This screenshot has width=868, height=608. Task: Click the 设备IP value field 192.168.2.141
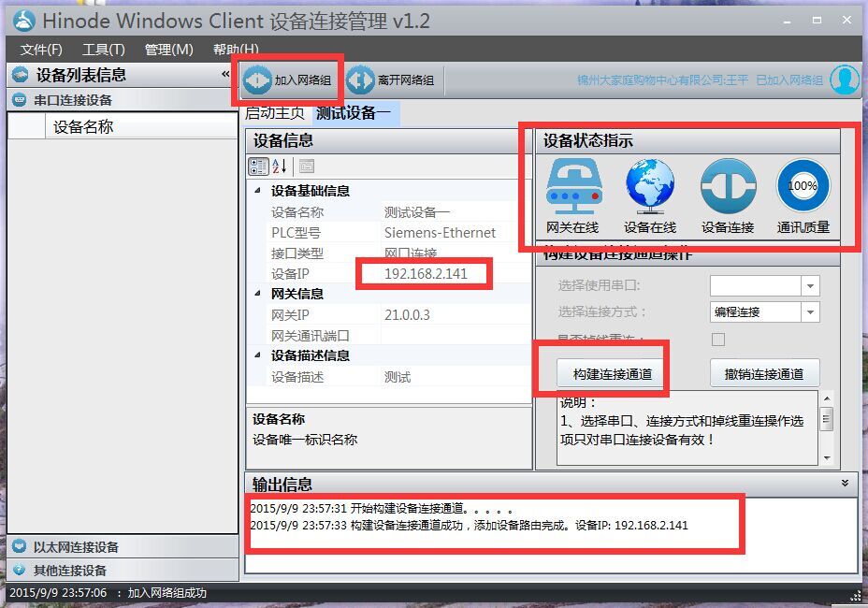426,274
